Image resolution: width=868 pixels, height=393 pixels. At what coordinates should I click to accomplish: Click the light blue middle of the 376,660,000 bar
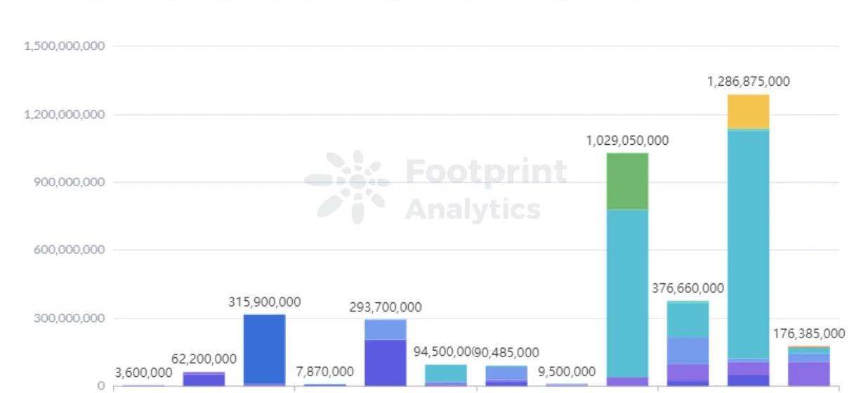click(x=688, y=350)
